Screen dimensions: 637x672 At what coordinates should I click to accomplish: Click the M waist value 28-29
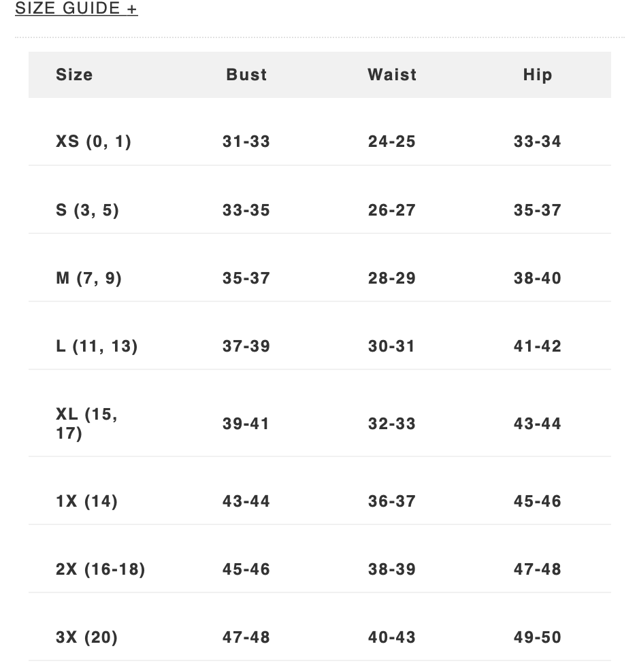[392, 278]
